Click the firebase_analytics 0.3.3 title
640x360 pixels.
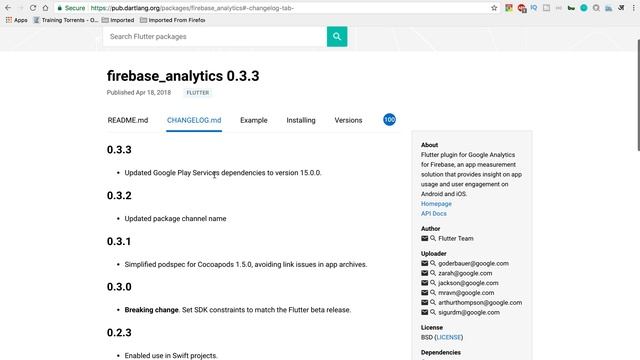(x=183, y=76)
